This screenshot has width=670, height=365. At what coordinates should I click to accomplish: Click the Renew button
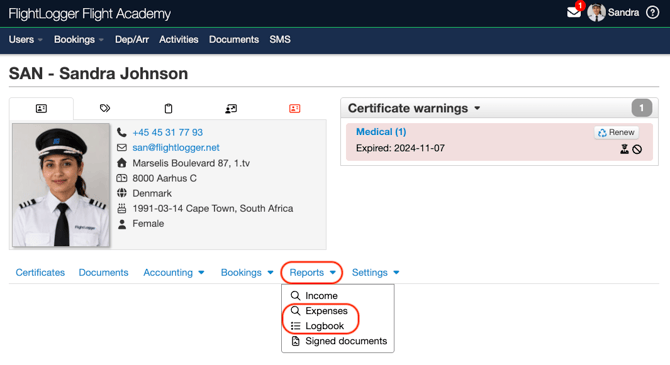pyautogui.click(x=616, y=132)
